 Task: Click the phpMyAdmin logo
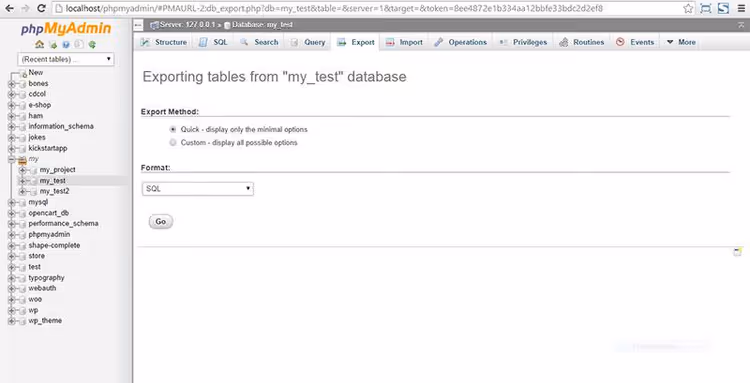pos(66,29)
